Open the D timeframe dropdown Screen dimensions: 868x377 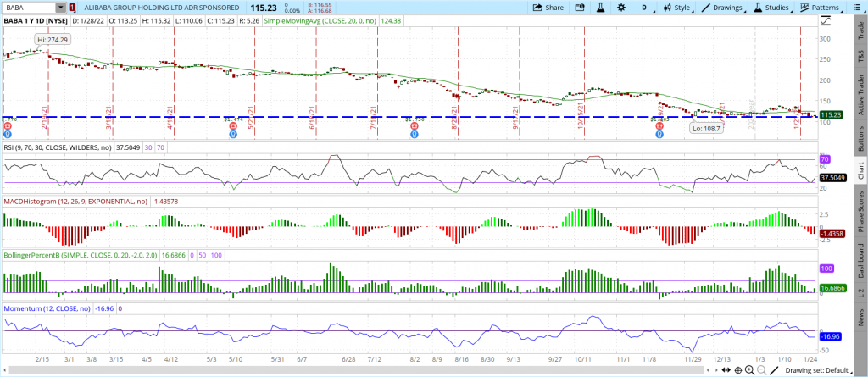(x=643, y=8)
